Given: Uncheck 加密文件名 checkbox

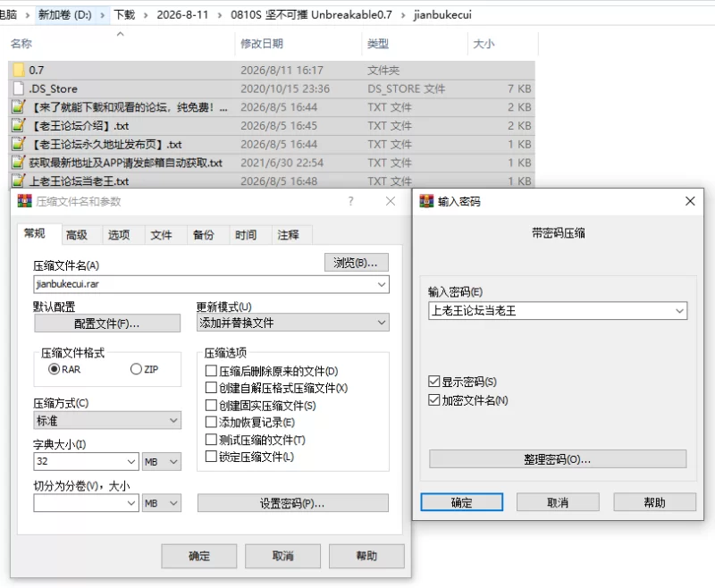Looking at the screenshot, I should (x=434, y=400).
